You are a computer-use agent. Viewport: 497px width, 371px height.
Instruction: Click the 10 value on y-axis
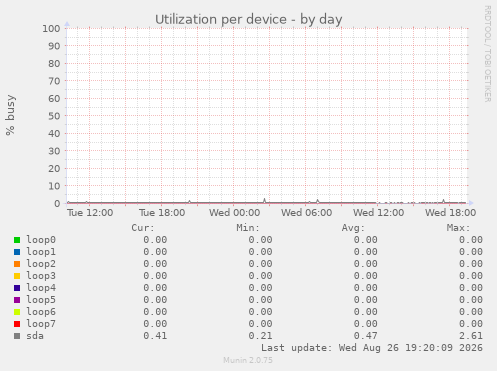point(54,186)
